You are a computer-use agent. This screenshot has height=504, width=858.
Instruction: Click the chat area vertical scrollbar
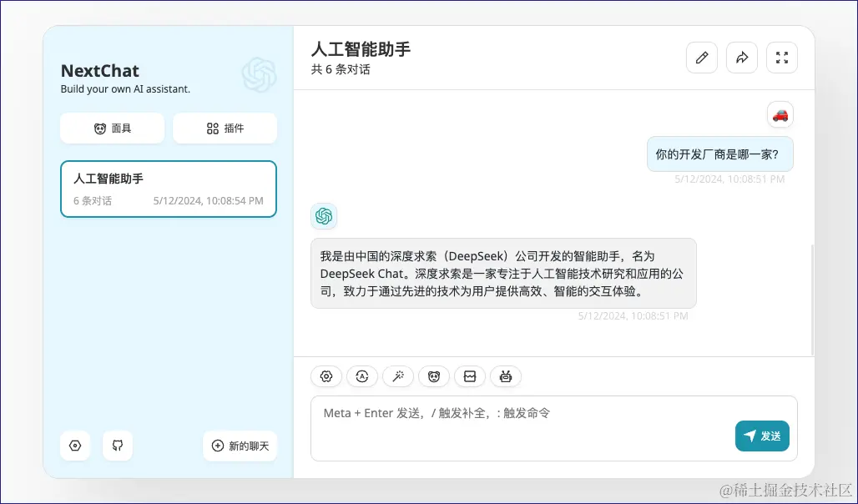tap(812, 300)
